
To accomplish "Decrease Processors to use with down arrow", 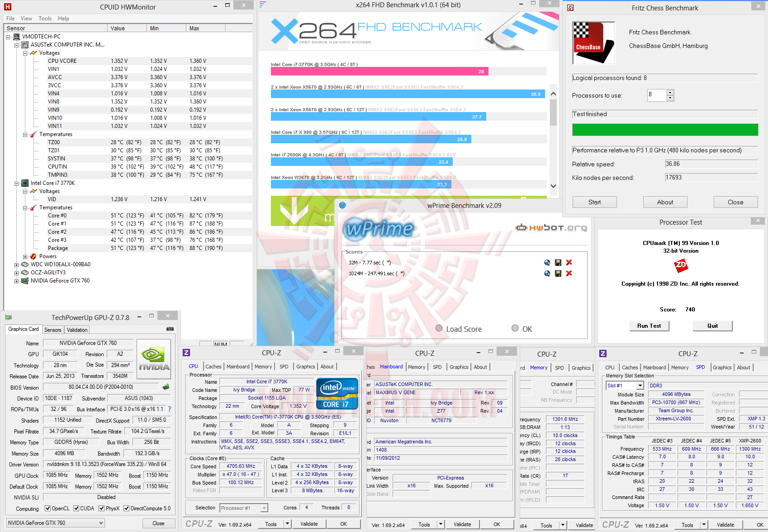I will 670,98.
